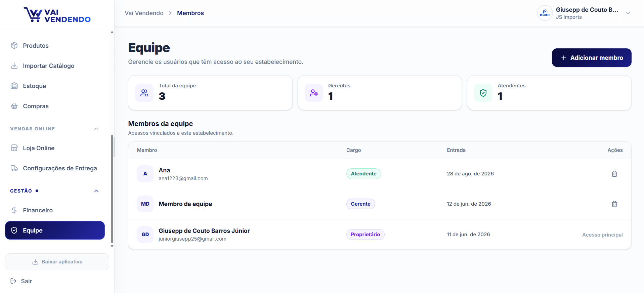
Task: Click the Importar Catálogo download icon
Action: [14, 66]
